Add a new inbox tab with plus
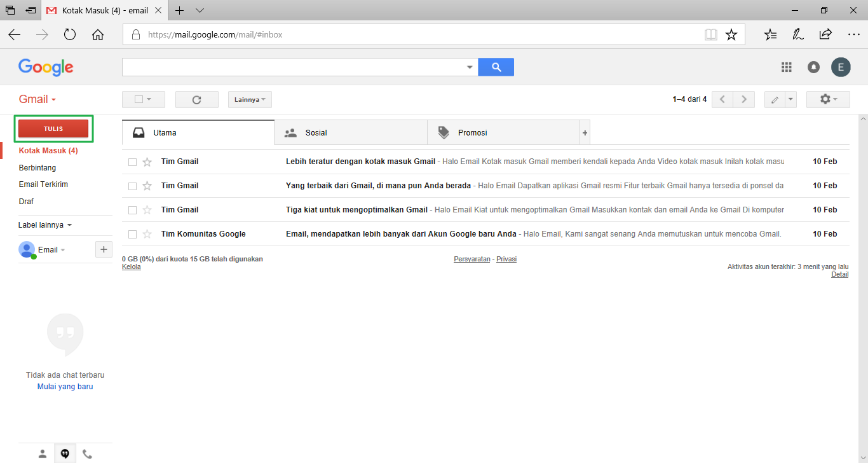 (x=585, y=133)
